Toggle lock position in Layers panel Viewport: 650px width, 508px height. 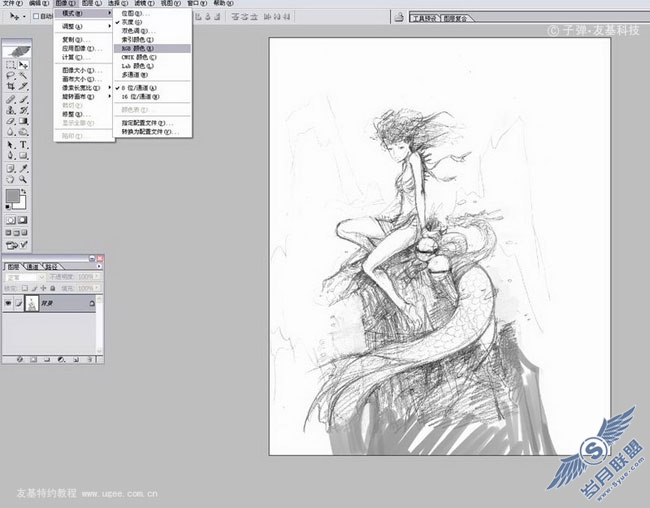43,288
